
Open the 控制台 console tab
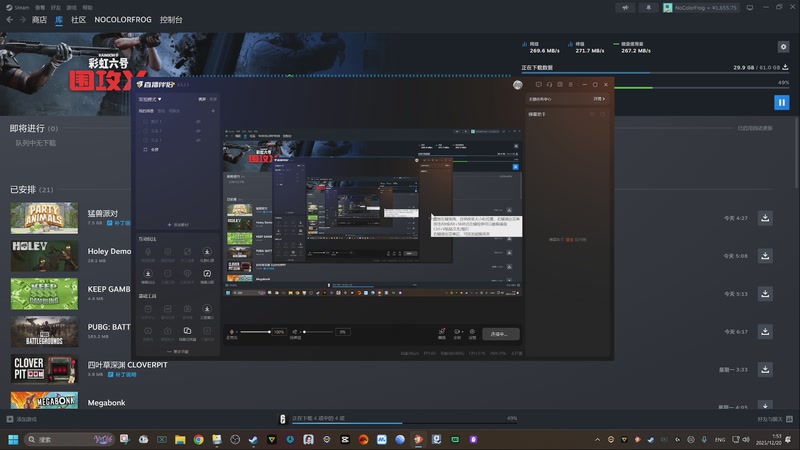coord(171,19)
